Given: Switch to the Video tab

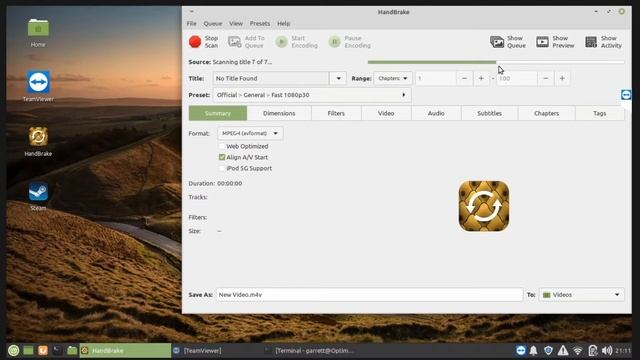Looking at the screenshot, I should tap(386, 113).
